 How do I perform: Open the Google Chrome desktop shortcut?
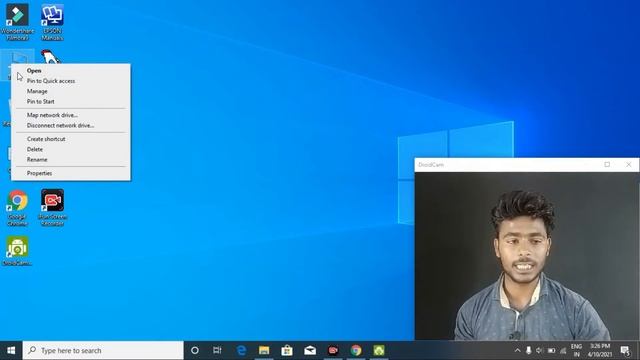tap(17, 208)
